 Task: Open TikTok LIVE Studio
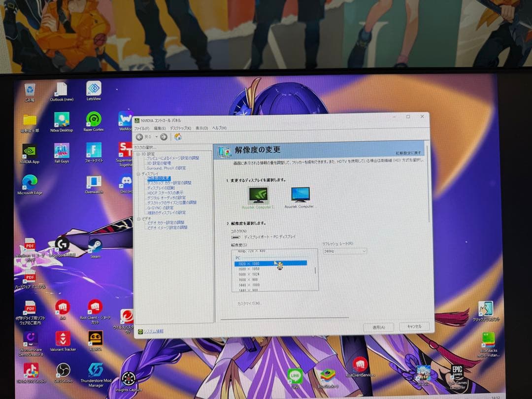point(31,368)
